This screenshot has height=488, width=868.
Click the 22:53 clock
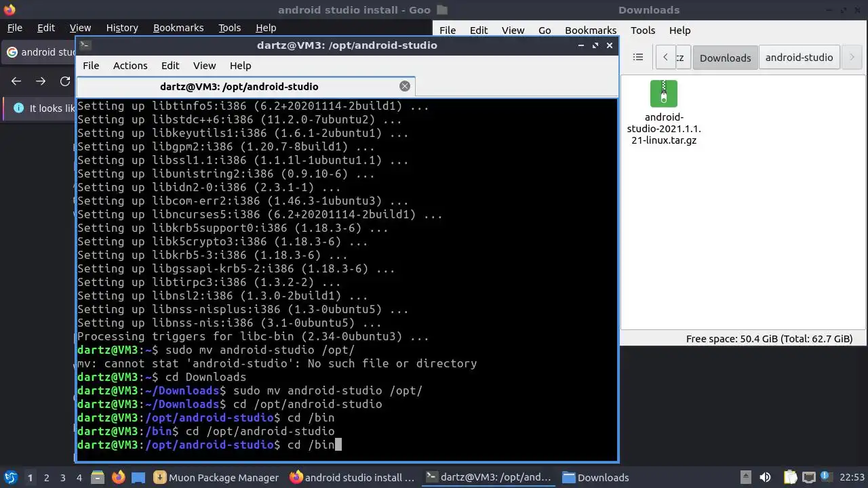point(852,477)
